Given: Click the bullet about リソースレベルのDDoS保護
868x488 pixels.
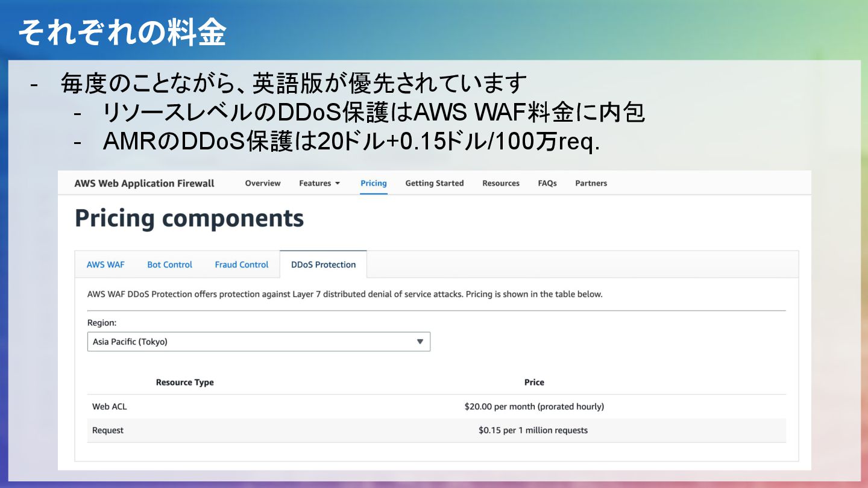Looking at the screenshot, I should (x=374, y=112).
